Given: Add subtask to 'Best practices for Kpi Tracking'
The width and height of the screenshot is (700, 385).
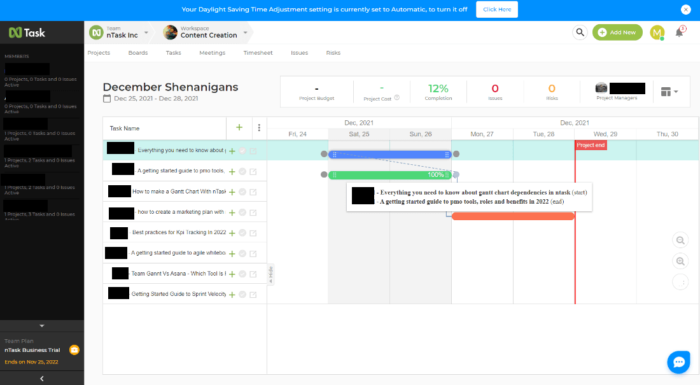Looking at the screenshot, I should pos(232,233).
